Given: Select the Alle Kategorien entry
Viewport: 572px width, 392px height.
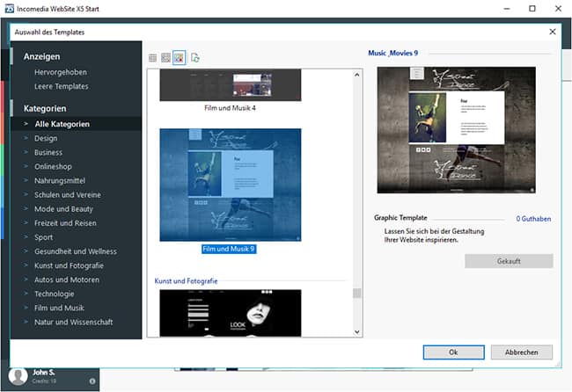Looking at the screenshot, I should 77,124.
